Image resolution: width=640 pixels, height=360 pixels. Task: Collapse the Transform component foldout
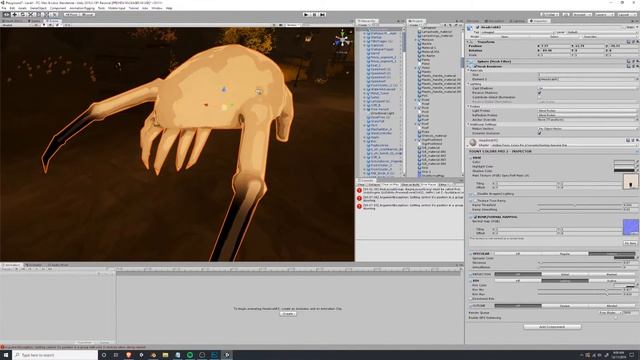coord(469,42)
